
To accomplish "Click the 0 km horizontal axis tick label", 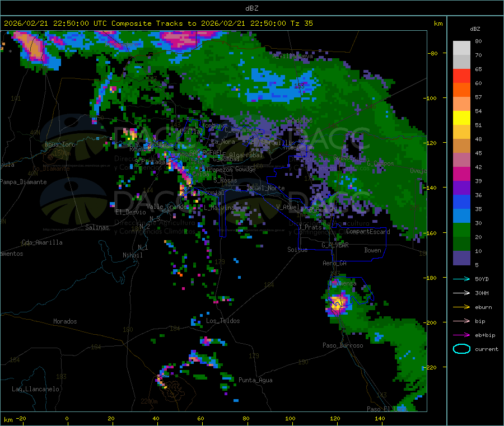I will pyautogui.click(x=67, y=418).
